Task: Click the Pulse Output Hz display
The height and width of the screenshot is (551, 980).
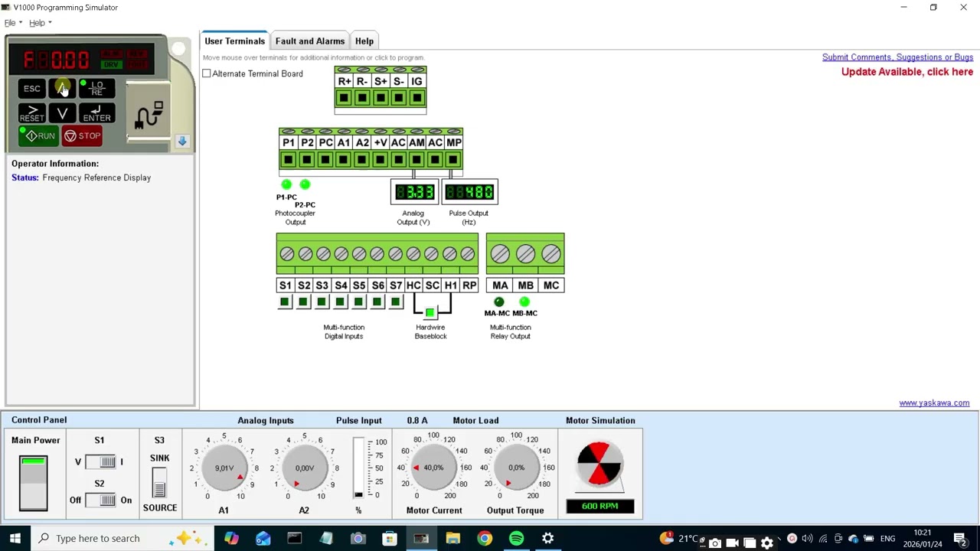Action: pyautogui.click(x=469, y=192)
